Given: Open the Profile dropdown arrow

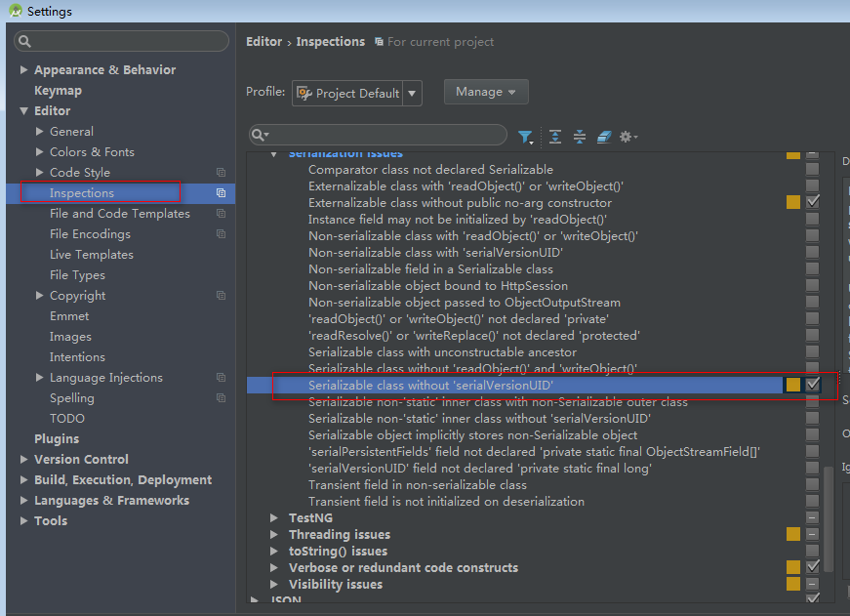Looking at the screenshot, I should (412, 94).
